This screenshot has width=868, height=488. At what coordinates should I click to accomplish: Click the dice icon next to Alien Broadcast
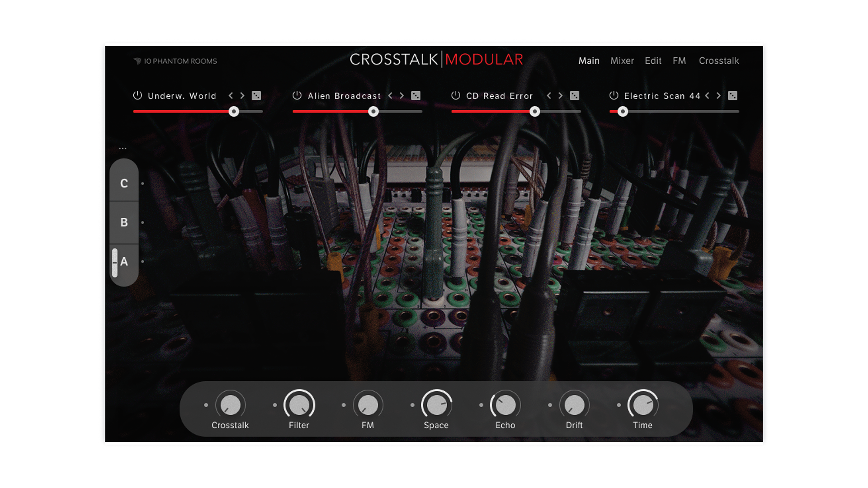(x=416, y=96)
